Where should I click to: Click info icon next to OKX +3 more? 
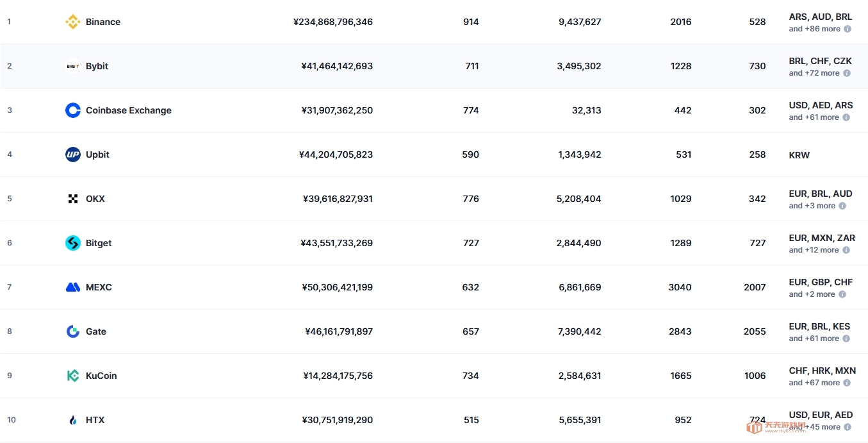[842, 206]
